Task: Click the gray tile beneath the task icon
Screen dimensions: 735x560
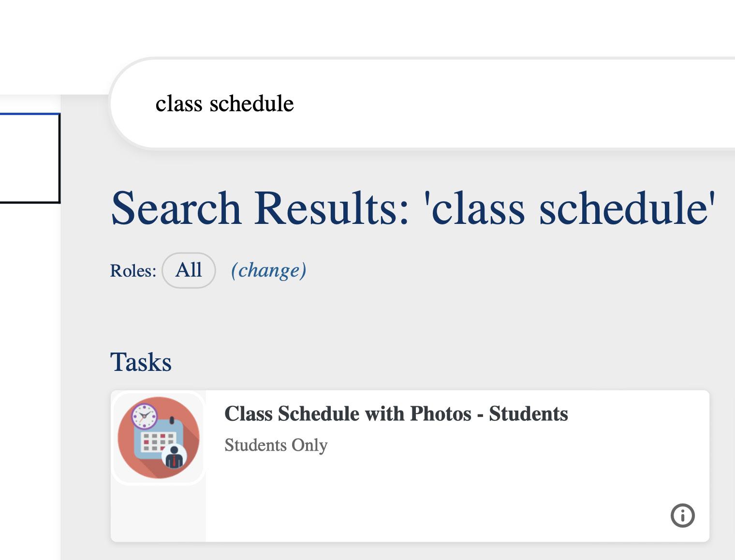Action: (159, 513)
